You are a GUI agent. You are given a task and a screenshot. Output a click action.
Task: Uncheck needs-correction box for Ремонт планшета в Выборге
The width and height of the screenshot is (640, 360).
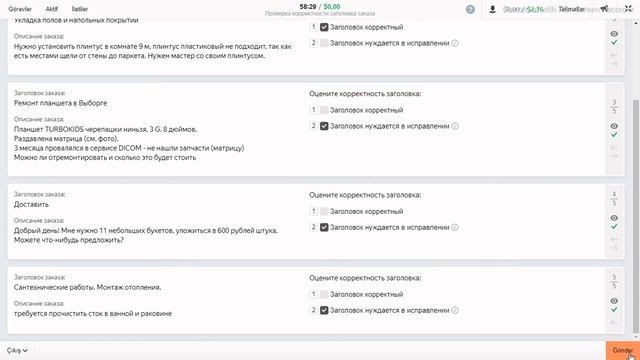324,126
